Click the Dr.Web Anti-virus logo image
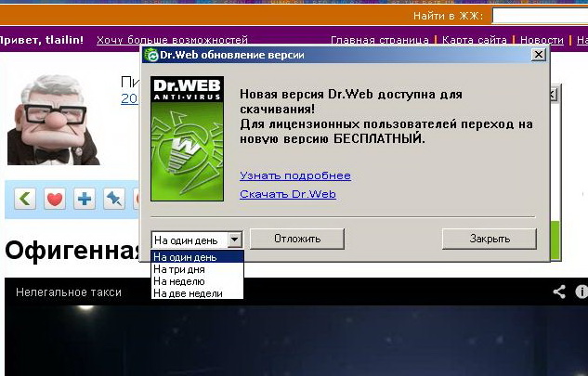 pos(187,138)
